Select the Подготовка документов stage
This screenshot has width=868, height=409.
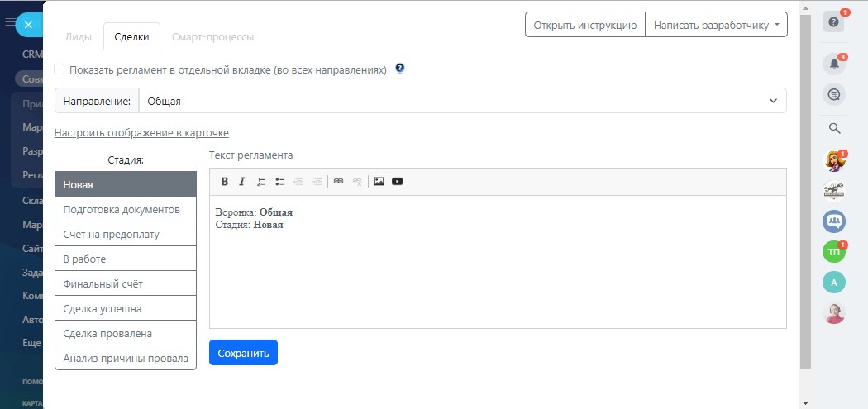pos(126,209)
